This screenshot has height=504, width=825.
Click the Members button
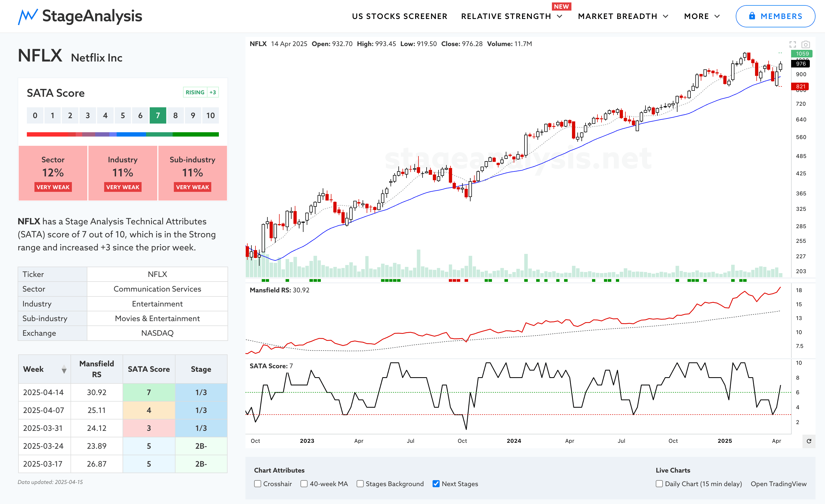pos(775,16)
